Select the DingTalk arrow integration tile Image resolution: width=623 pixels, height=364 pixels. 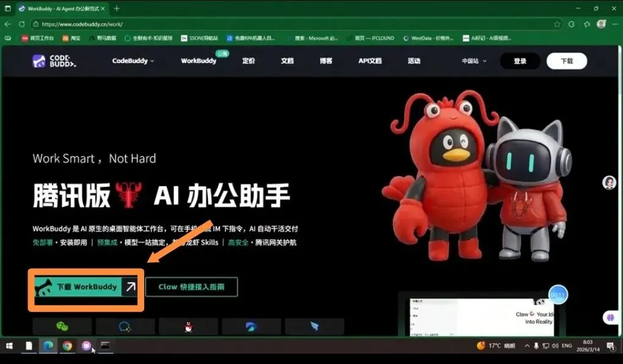pyautogui.click(x=315, y=326)
